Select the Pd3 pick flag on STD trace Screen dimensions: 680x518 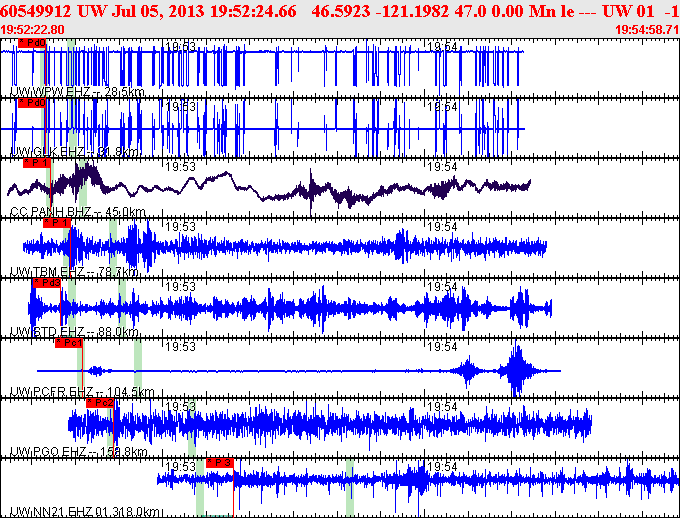click(47, 283)
